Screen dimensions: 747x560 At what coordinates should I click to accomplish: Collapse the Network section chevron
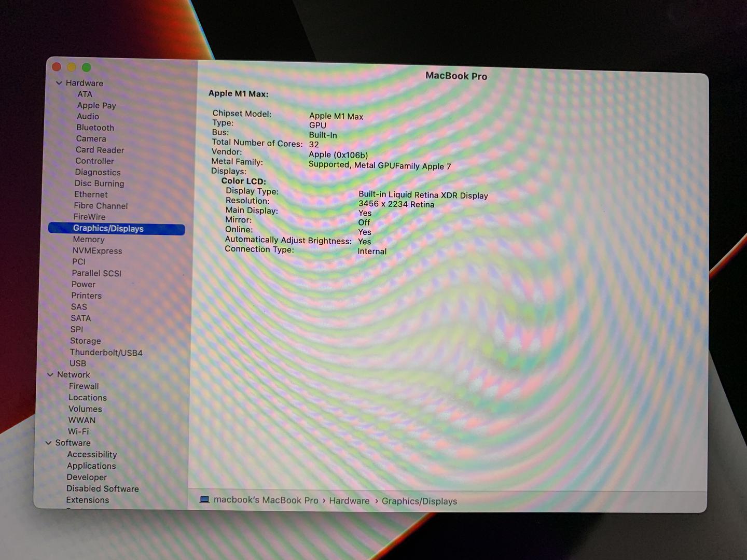pyautogui.click(x=50, y=374)
